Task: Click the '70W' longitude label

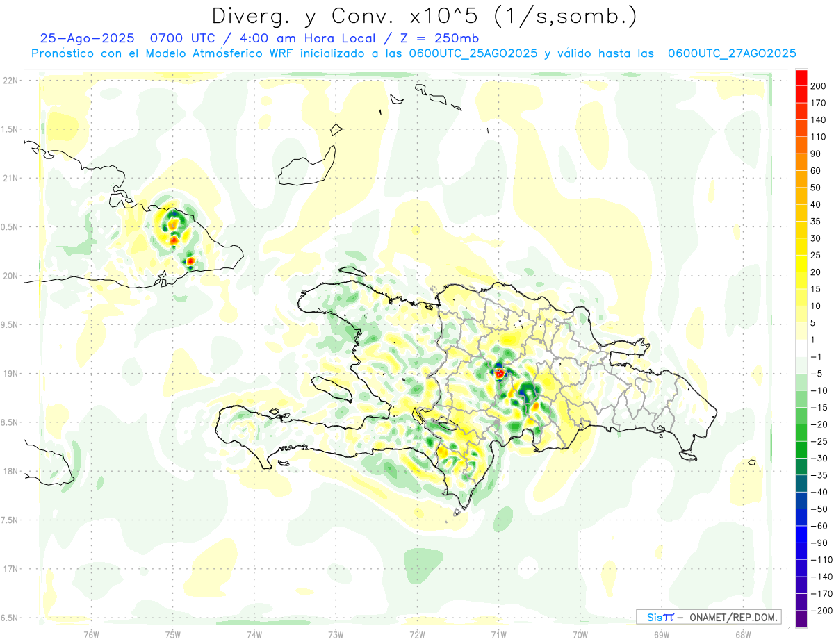Action: (580, 634)
